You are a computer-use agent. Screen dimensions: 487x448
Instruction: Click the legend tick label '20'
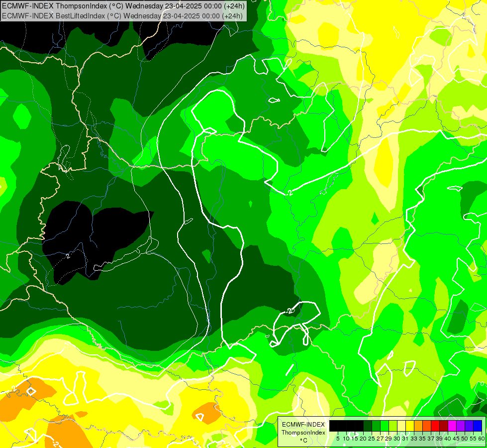click(x=363, y=439)
